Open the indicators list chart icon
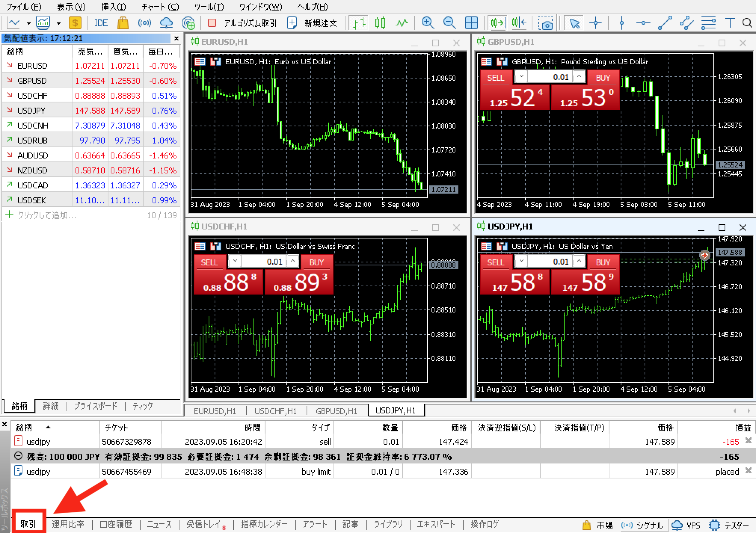756x533 pixels. (x=43, y=23)
